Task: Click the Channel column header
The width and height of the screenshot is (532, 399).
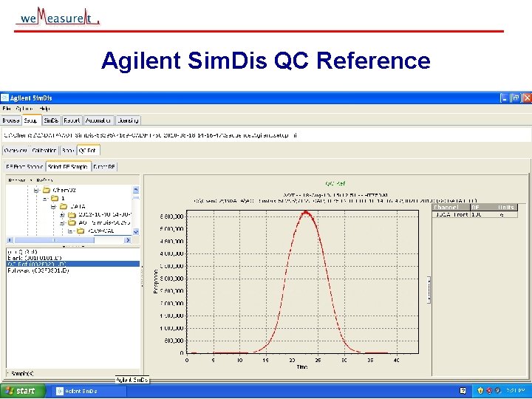Action: (x=451, y=208)
